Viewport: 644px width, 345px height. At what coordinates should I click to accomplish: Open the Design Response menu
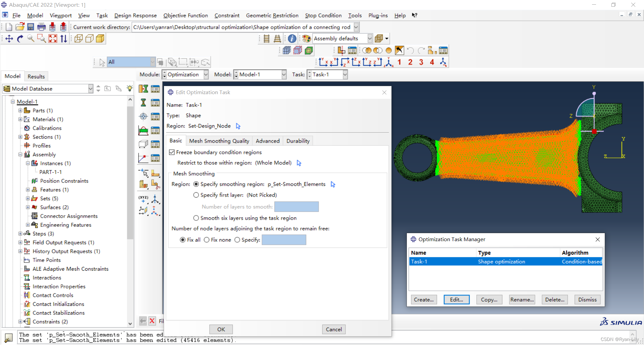pyautogui.click(x=135, y=15)
